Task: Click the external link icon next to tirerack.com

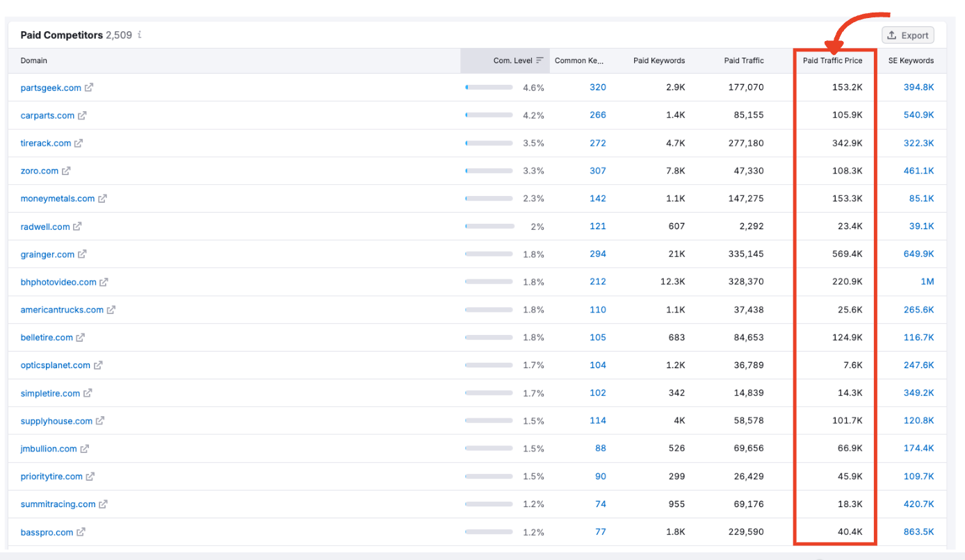Action: pos(77,143)
